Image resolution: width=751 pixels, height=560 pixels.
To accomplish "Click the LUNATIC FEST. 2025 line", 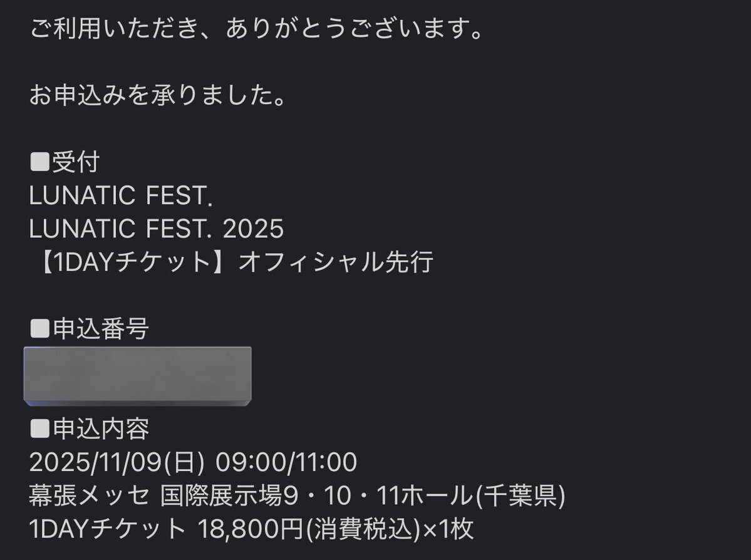I will (157, 229).
